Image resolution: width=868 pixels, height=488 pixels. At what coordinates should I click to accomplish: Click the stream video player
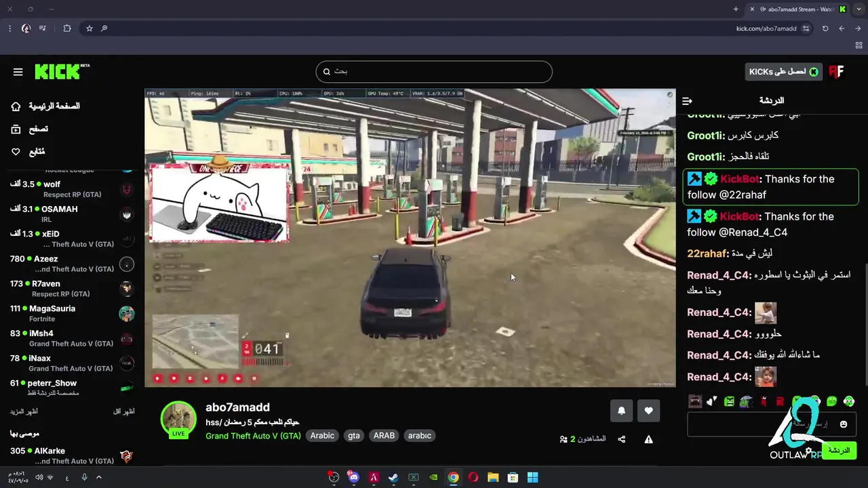coord(410,238)
